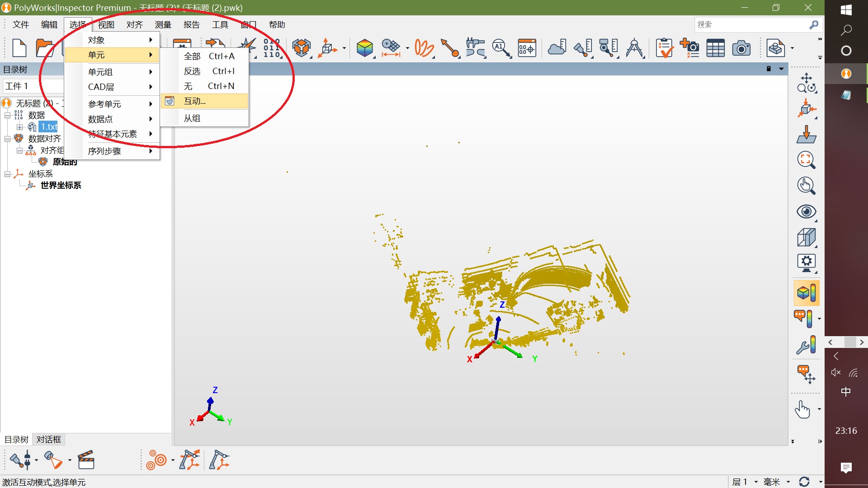Toggle the pin on the 3D scene header
Screen dimensions: 868x488
tap(769, 69)
